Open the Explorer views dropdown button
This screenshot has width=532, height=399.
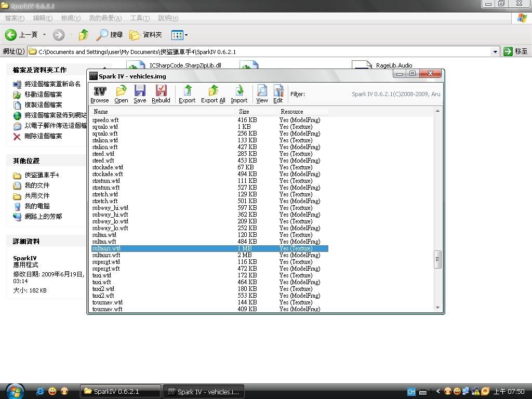click(179, 35)
